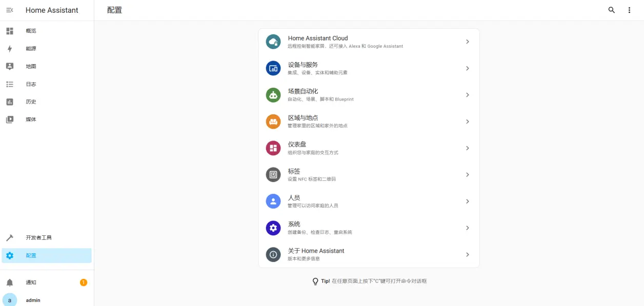This screenshot has width=644, height=306.
Task: Click the 关于 Home Assistant info icon
Action: point(273,255)
